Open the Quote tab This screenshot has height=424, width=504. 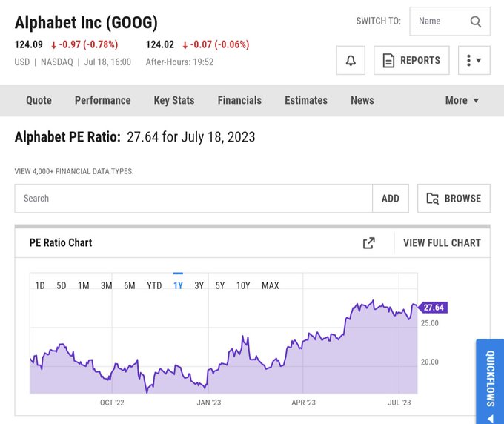39,100
